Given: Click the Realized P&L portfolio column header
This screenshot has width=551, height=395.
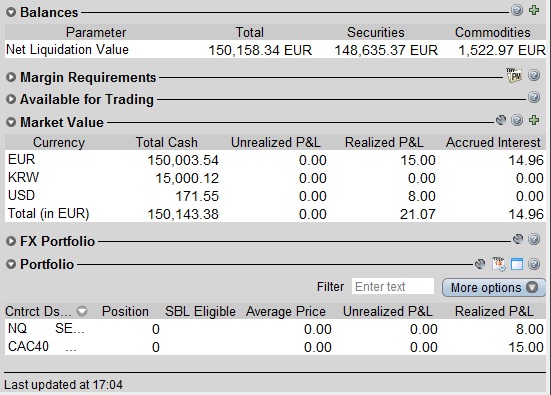Looking at the screenshot, I should point(494,311).
